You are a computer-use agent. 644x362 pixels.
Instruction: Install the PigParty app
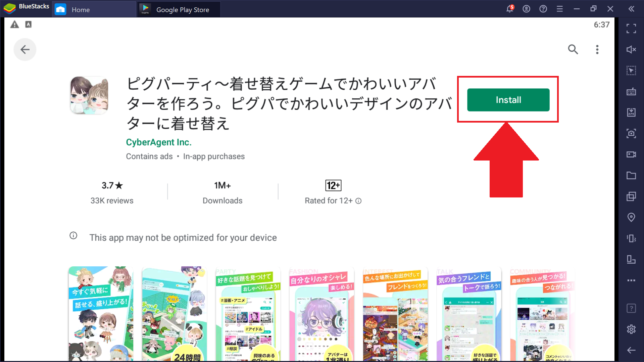508,100
